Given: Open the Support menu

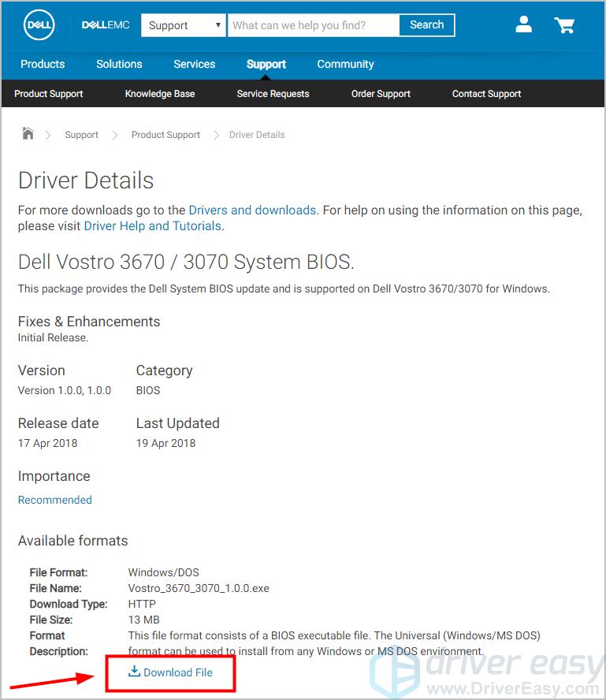Looking at the screenshot, I should [x=266, y=65].
